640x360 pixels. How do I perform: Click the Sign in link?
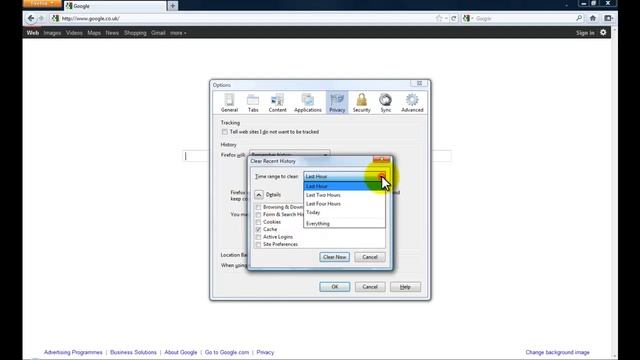(585, 33)
